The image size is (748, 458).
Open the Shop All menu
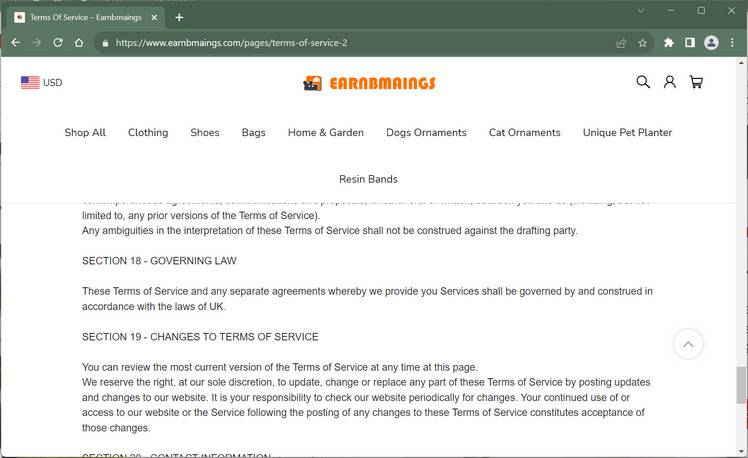pos(85,133)
